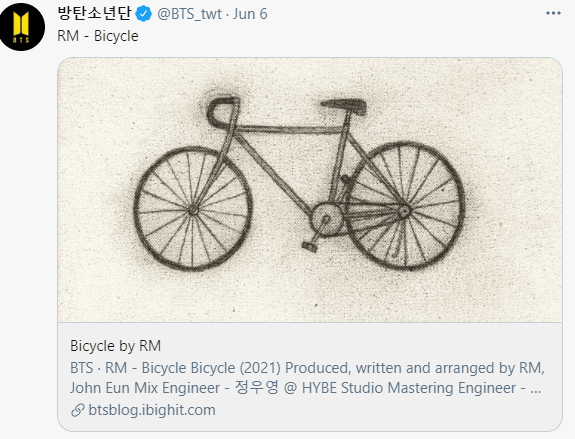This screenshot has height=439, width=575.
Task: Open the three-dot more options menu
Action: [553, 13]
